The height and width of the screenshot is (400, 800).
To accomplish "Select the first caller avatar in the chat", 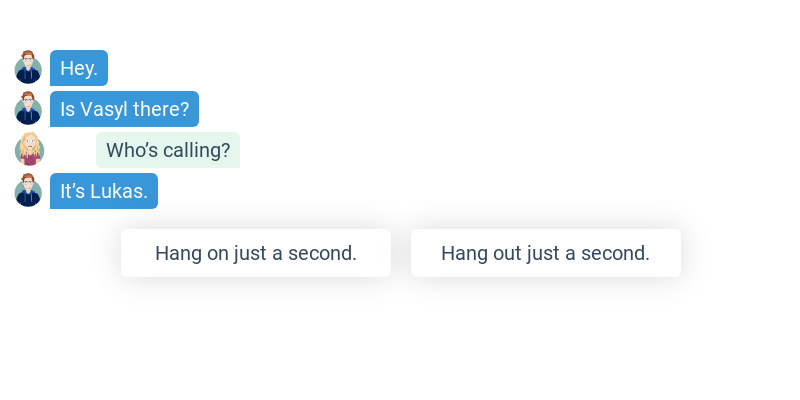I will [x=28, y=68].
